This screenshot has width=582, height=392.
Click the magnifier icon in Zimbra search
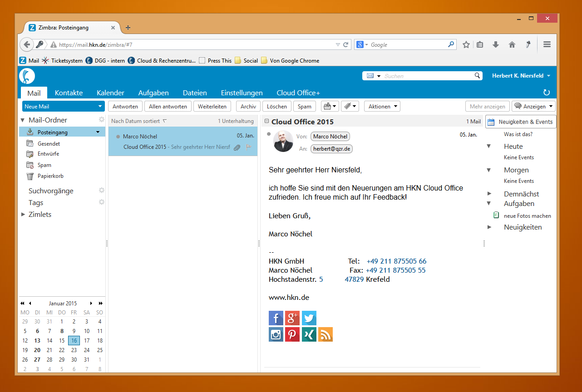click(477, 76)
